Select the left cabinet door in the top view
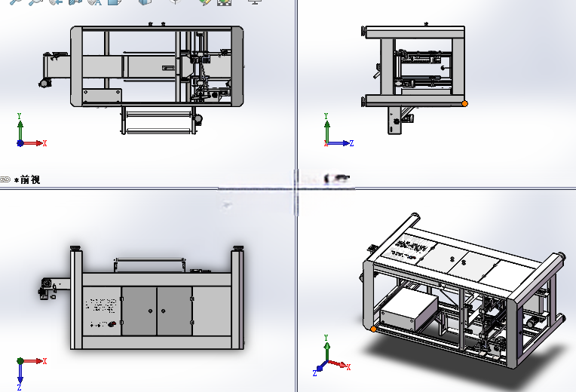This screenshot has width=576, height=392. click(x=139, y=311)
